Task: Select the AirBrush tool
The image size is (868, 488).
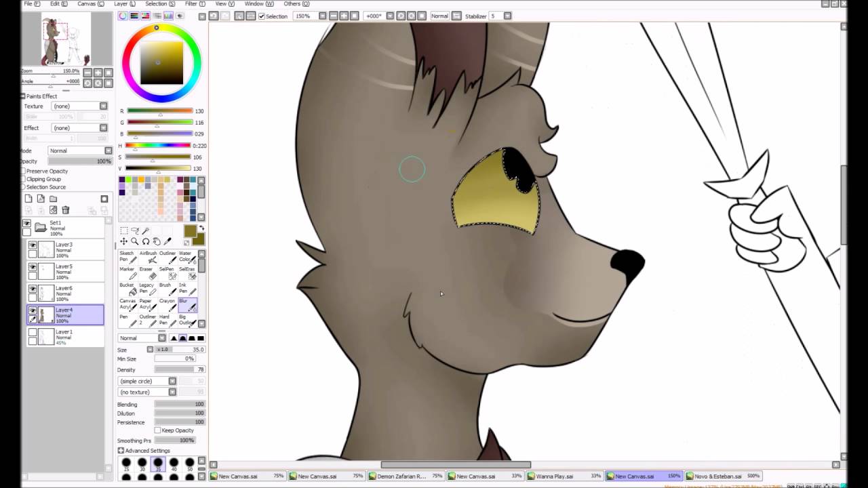Action: tap(148, 257)
